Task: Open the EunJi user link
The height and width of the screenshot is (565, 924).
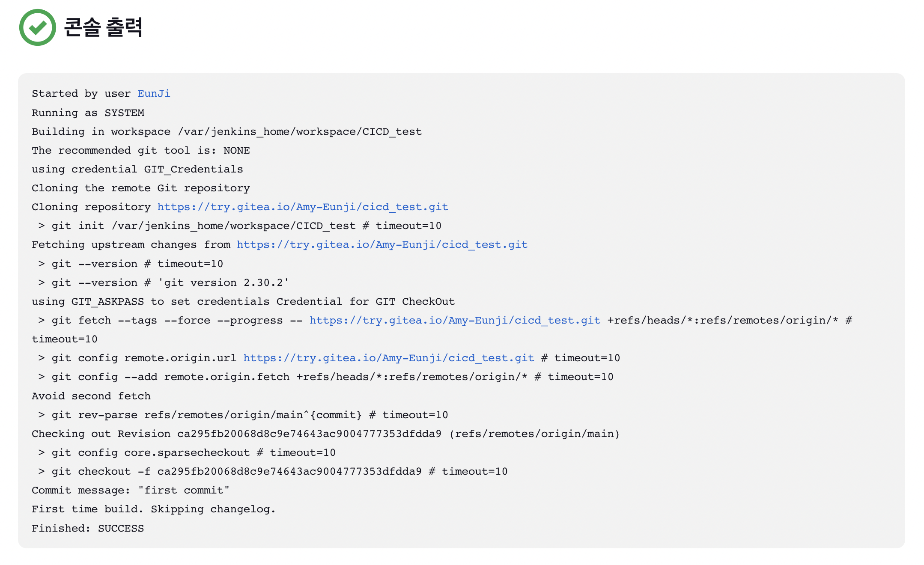Action: [154, 94]
